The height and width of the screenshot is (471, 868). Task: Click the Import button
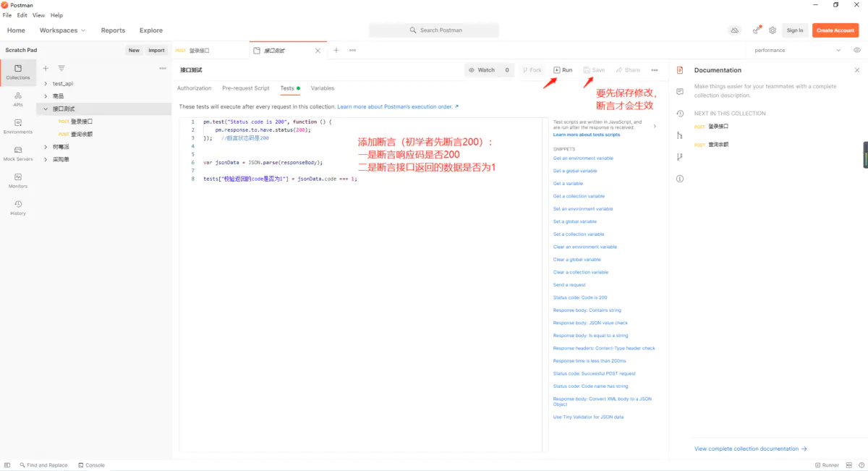click(156, 51)
